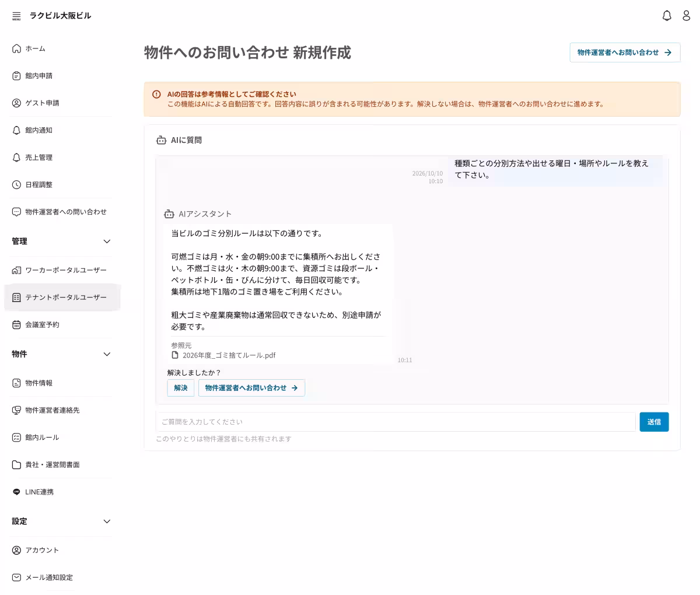700x595 pixels.
Task: Select テナントポータルユーザー menu item
Action: (x=62, y=297)
